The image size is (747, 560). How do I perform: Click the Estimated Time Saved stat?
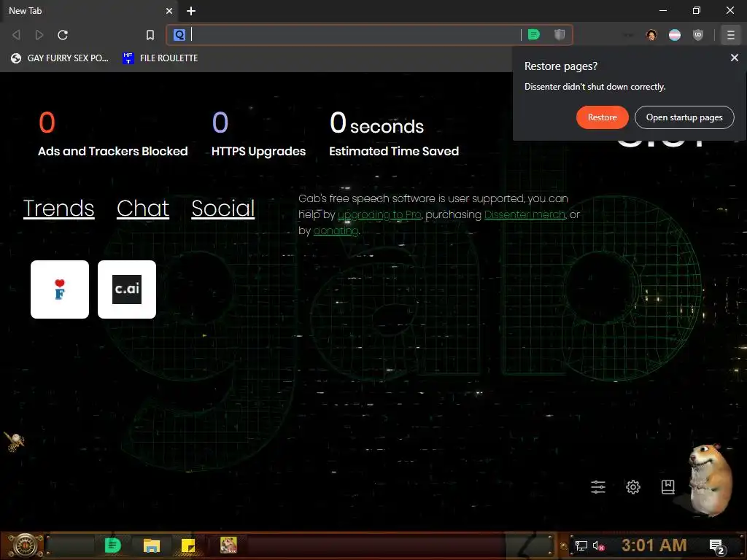click(394, 134)
